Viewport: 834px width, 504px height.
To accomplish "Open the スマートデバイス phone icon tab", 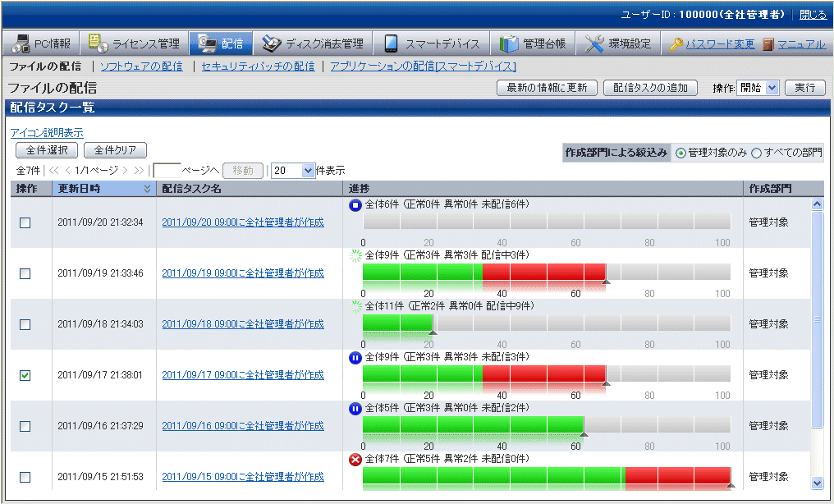I will (x=392, y=44).
